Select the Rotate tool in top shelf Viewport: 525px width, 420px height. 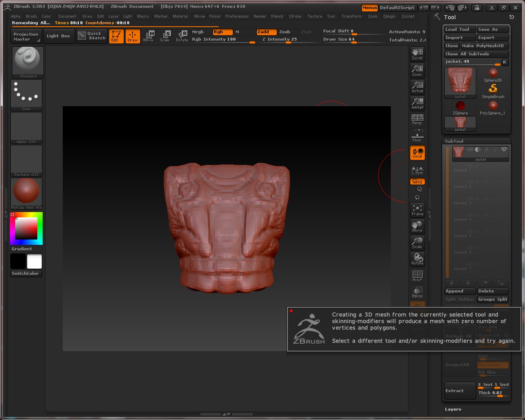coord(182,36)
